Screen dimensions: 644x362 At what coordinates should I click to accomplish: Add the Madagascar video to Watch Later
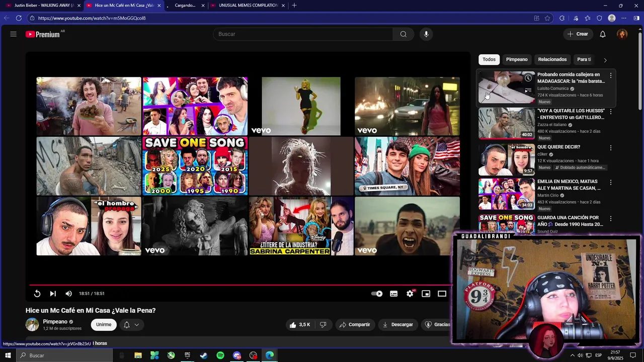tap(528, 78)
